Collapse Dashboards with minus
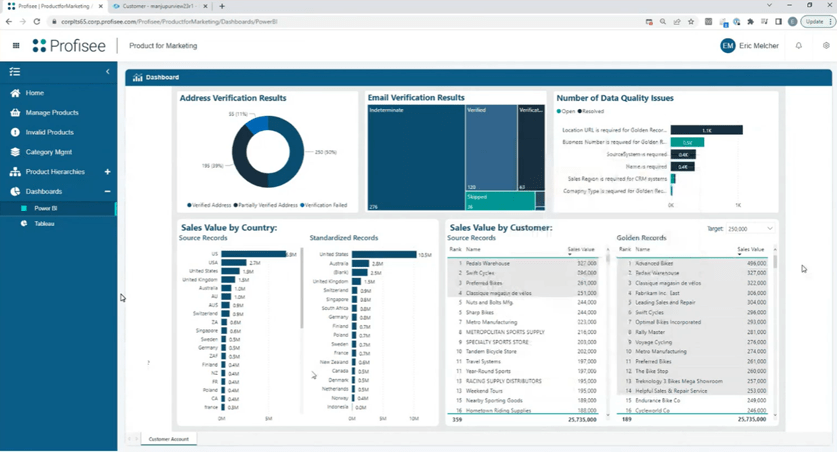Image resolution: width=837 pixels, height=452 pixels. (x=107, y=192)
